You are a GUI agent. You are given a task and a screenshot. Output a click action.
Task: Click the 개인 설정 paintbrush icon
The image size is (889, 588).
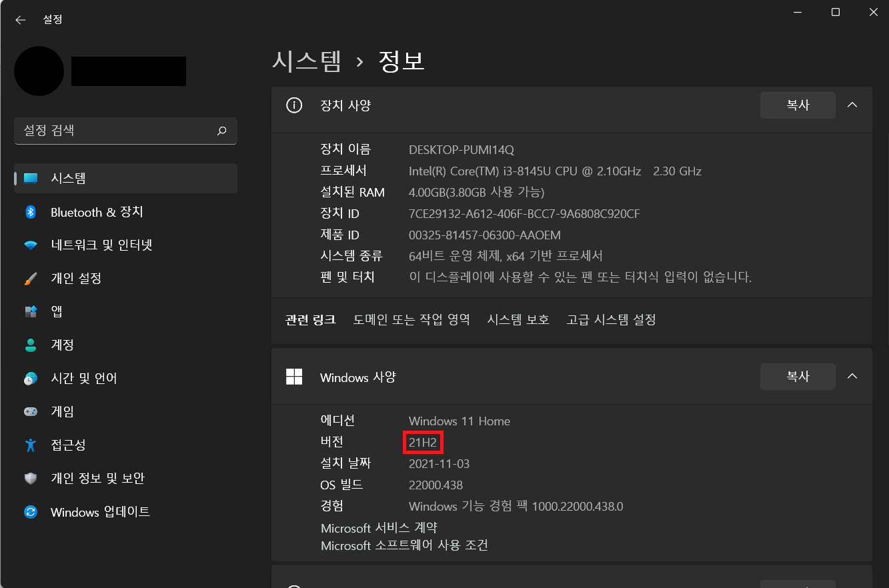[x=31, y=279]
